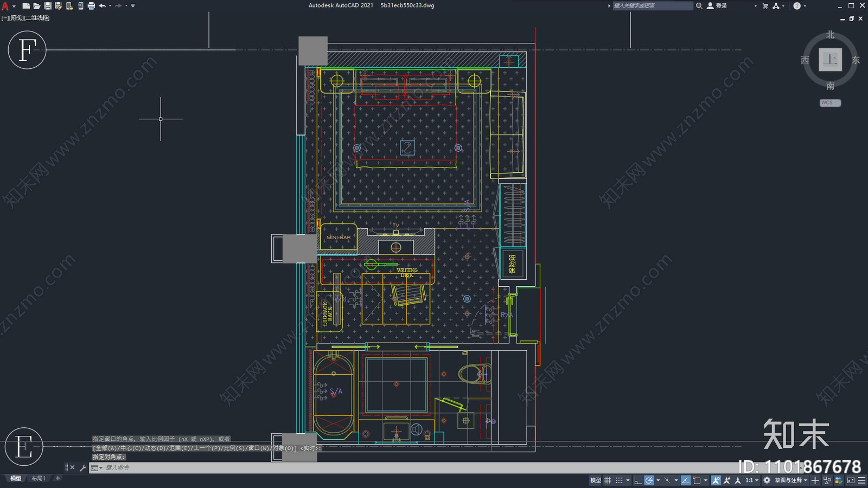Open the Help question mark icon

click(797, 5)
